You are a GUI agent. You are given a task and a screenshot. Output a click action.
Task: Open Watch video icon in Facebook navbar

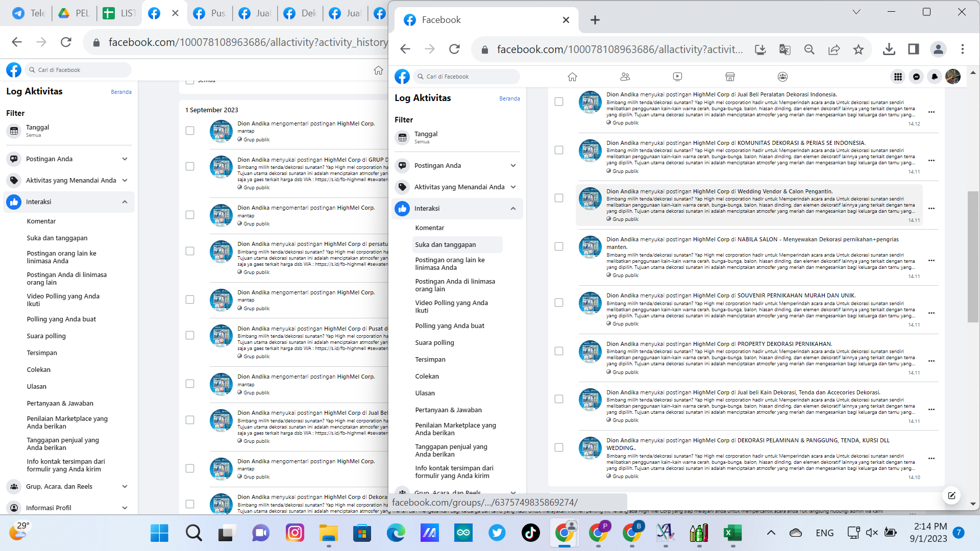[x=677, y=77]
